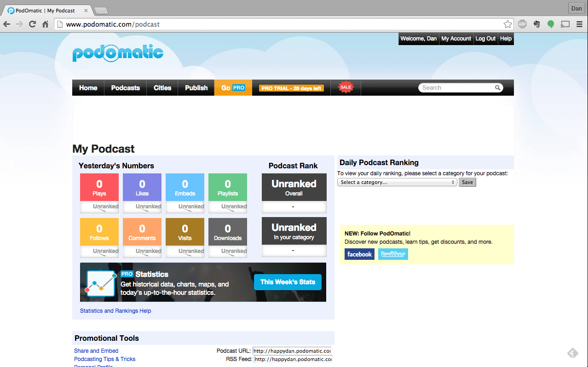Click the Promotional Tools heading
This screenshot has width=588, height=367.
(x=107, y=338)
